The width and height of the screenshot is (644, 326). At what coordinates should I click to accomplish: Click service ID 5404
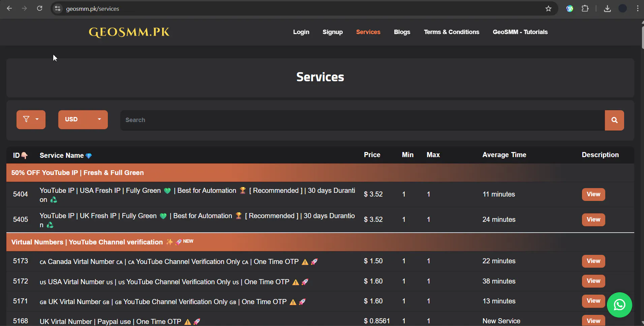pos(21,194)
